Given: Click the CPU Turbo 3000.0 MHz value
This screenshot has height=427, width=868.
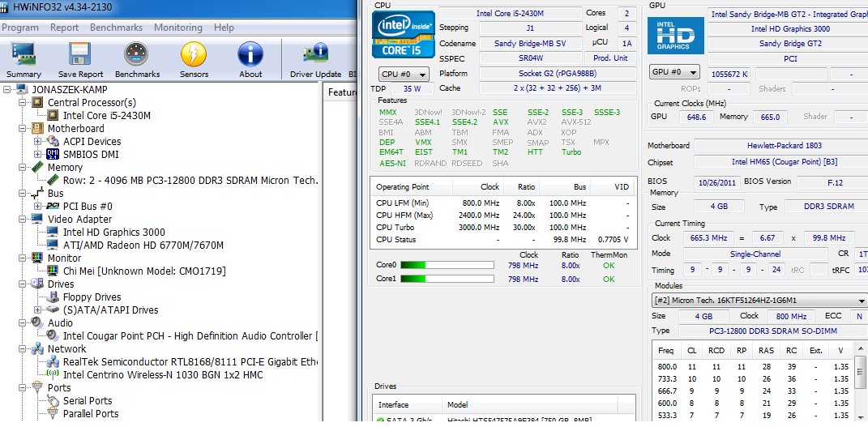Looking at the screenshot, I should tap(479, 228).
